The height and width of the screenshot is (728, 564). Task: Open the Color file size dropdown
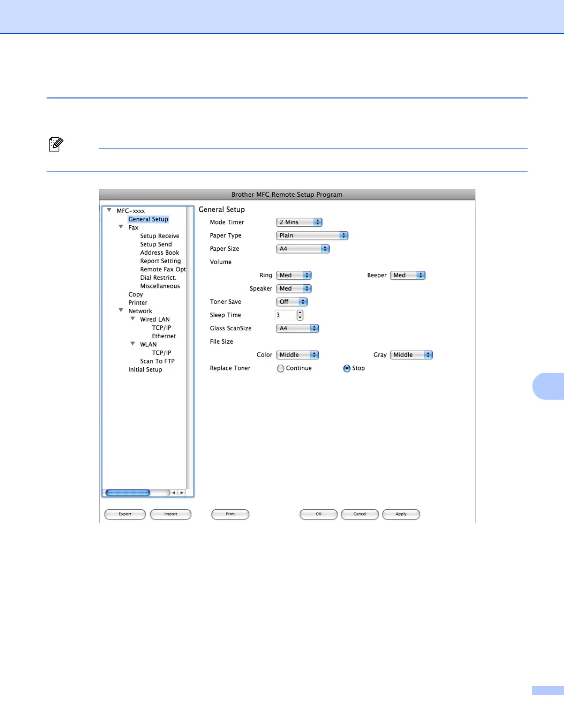(298, 355)
